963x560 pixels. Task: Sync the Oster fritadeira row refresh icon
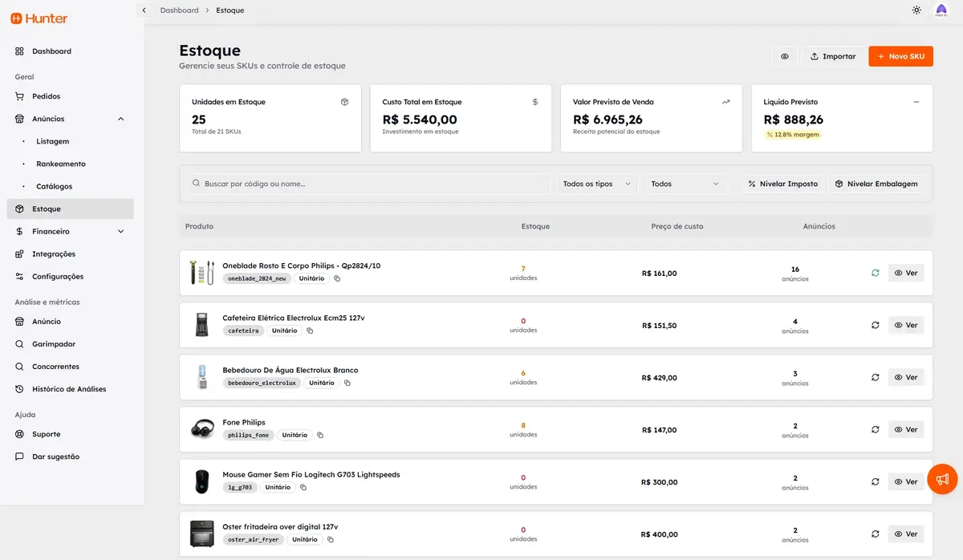point(876,534)
